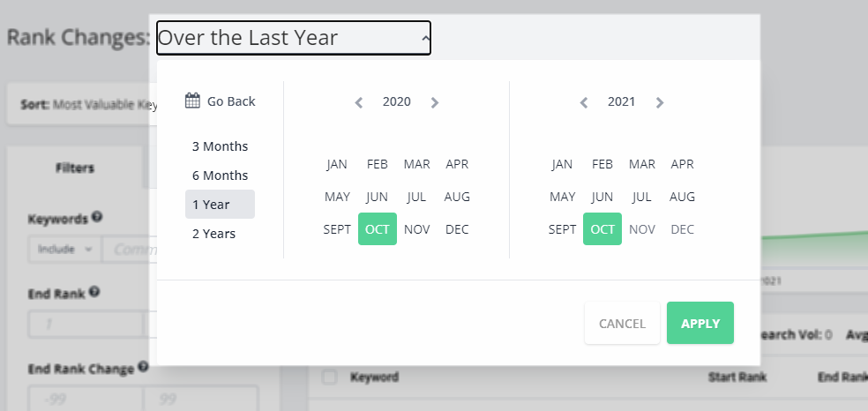This screenshot has height=411, width=868.
Task: Advance to next year after 2020
Action: (x=435, y=102)
